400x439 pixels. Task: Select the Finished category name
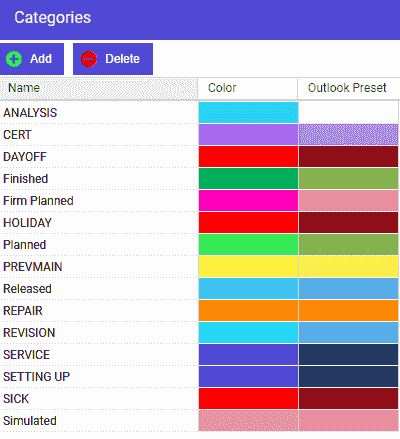(26, 179)
